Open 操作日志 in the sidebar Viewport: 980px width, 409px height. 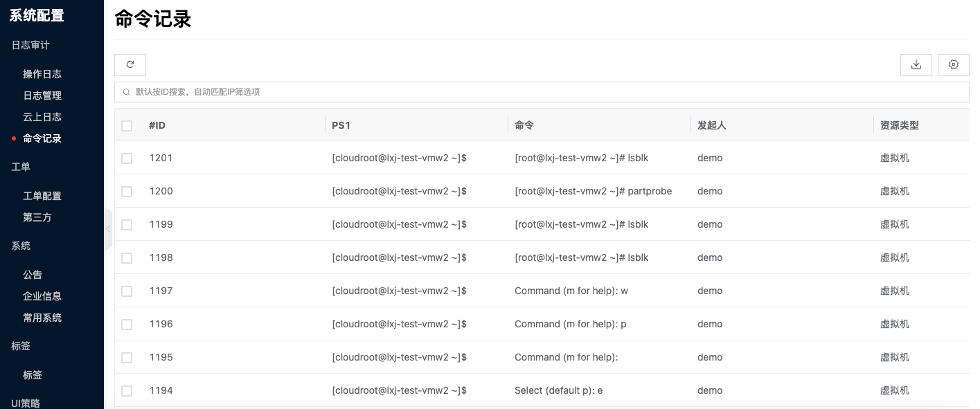(x=42, y=74)
